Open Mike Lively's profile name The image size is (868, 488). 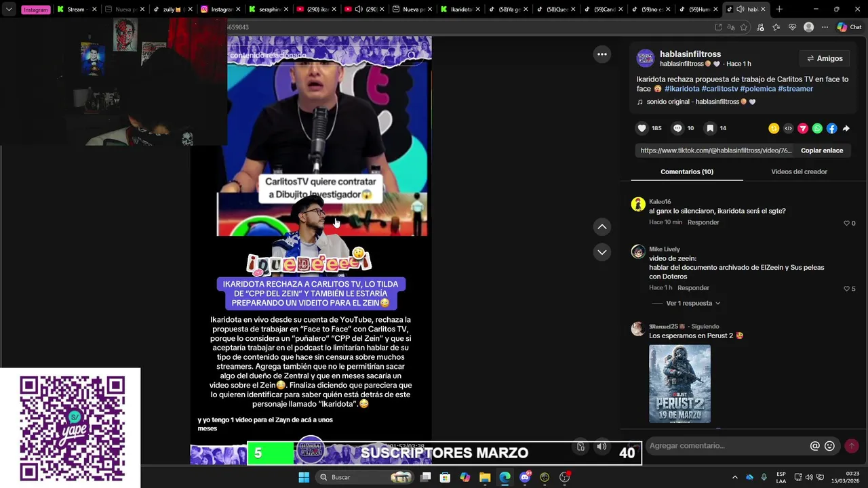coord(664,249)
